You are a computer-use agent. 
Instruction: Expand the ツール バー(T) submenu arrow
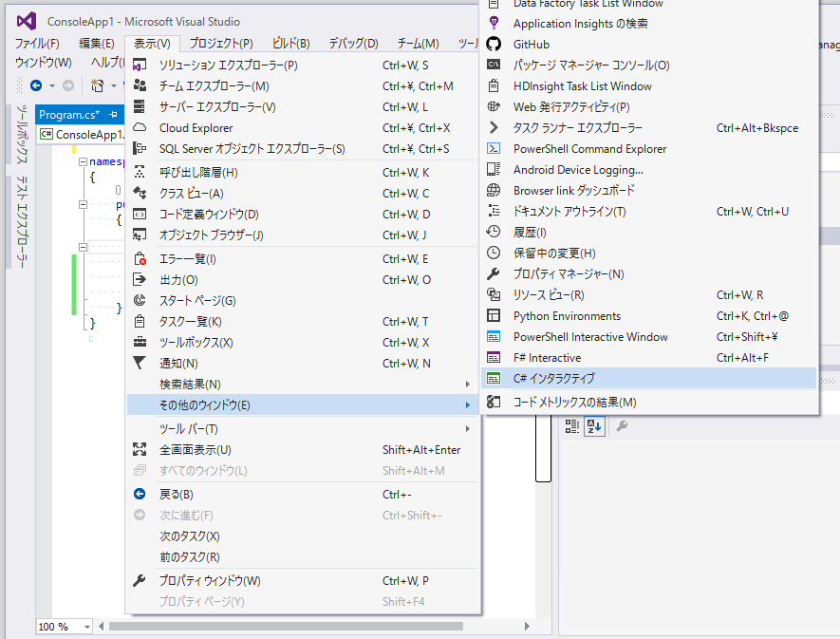coord(468,428)
